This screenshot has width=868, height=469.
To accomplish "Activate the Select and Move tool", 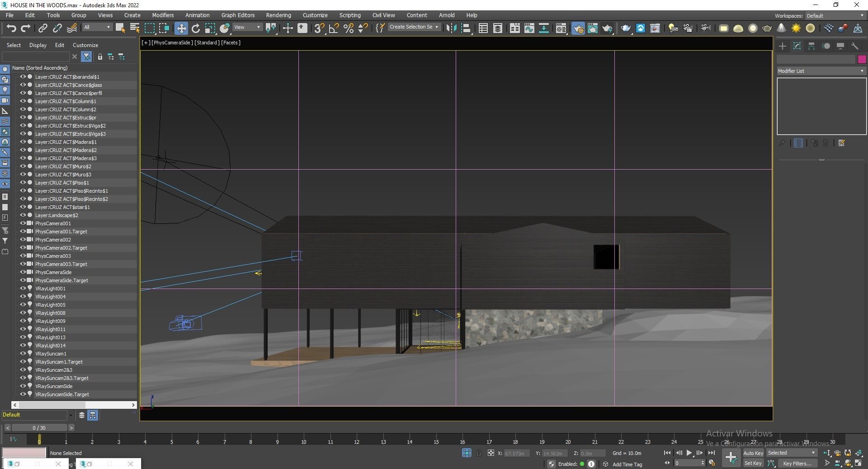I will pyautogui.click(x=181, y=28).
